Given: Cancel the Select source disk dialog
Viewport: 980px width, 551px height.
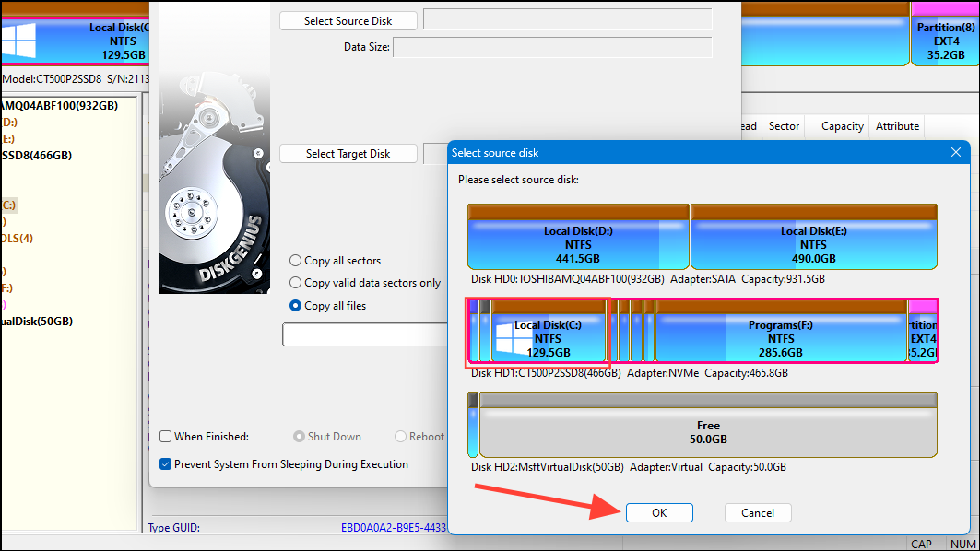Looking at the screenshot, I should tap(758, 513).
